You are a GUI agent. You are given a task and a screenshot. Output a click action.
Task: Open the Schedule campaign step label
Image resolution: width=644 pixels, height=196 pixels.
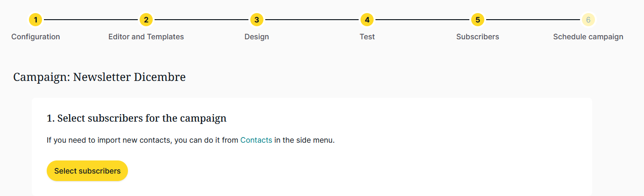pyautogui.click(x=588, y=36)
